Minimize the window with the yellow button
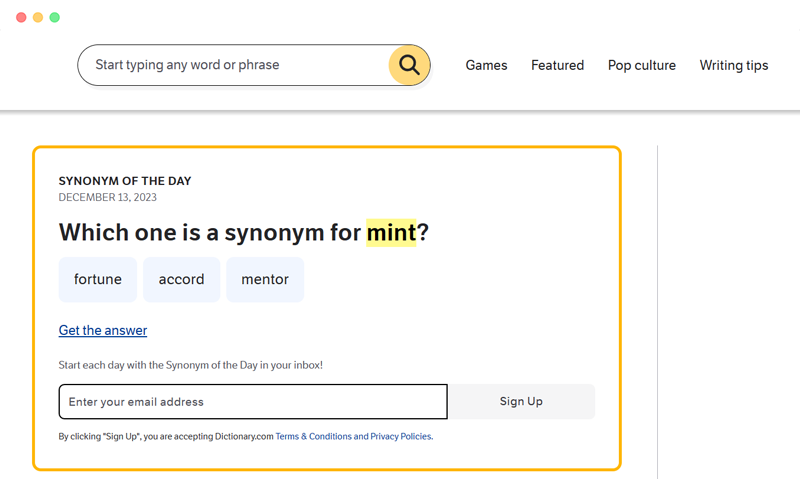This screenshot has width=800, height=479. [x=38, y=17]
